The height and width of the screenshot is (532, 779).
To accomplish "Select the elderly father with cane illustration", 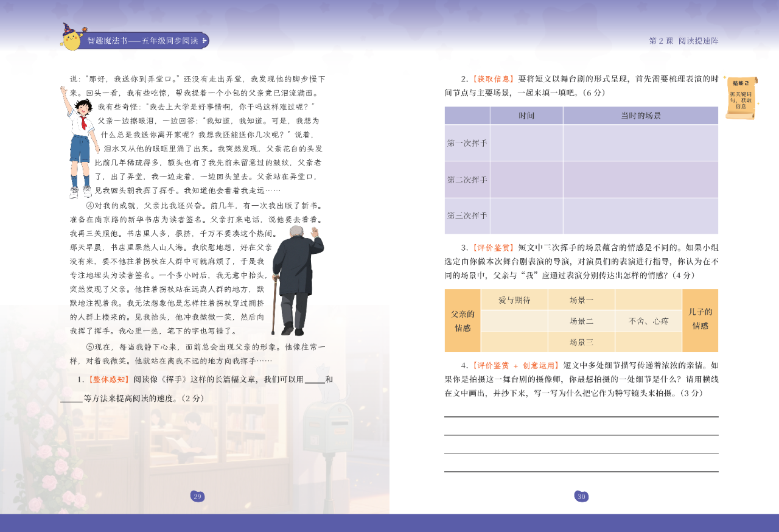I will click(296, 280).
